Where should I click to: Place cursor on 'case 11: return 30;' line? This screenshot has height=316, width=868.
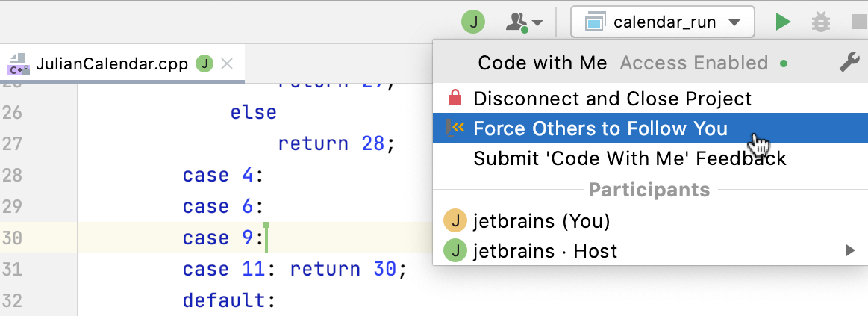pyautogui.click(x=294, y=269)
